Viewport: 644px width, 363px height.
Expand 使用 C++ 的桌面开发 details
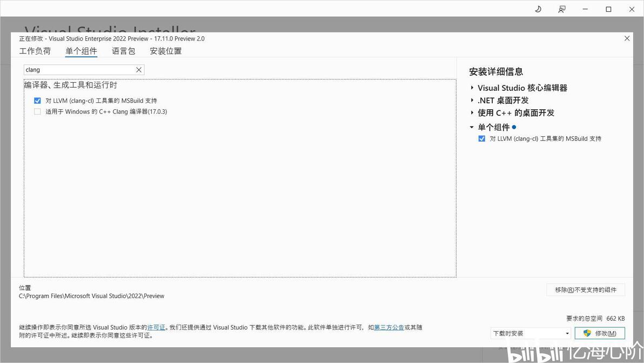click(x=472, y=112)
